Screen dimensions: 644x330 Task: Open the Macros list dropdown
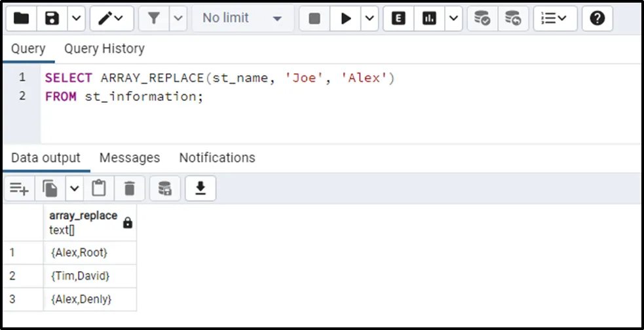(554, 18)
